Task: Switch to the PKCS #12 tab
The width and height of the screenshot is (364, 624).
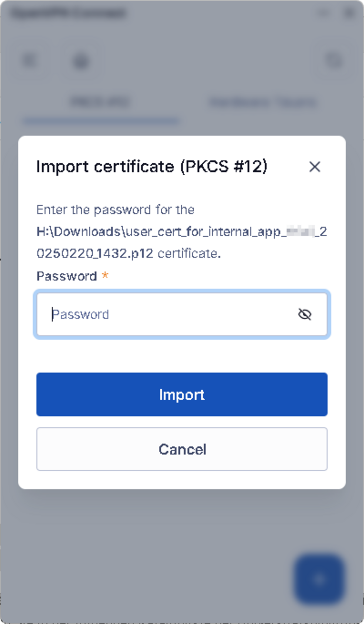Action: (100, 102)
